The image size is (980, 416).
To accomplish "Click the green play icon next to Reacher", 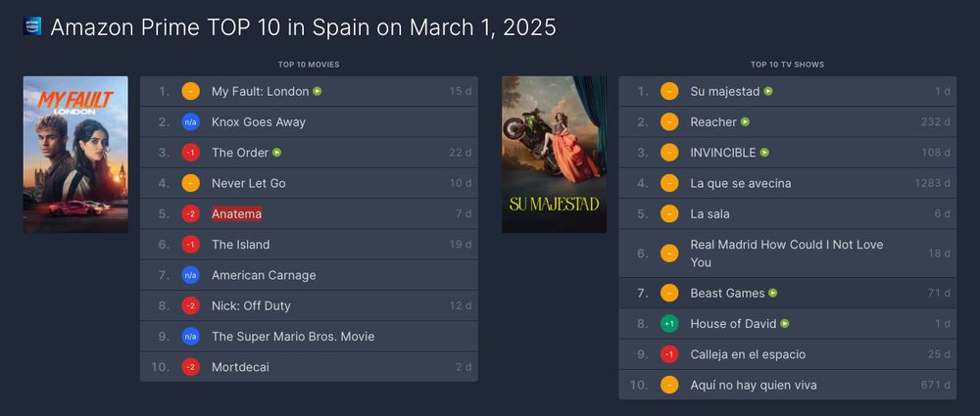I will [x=745, y=121].
